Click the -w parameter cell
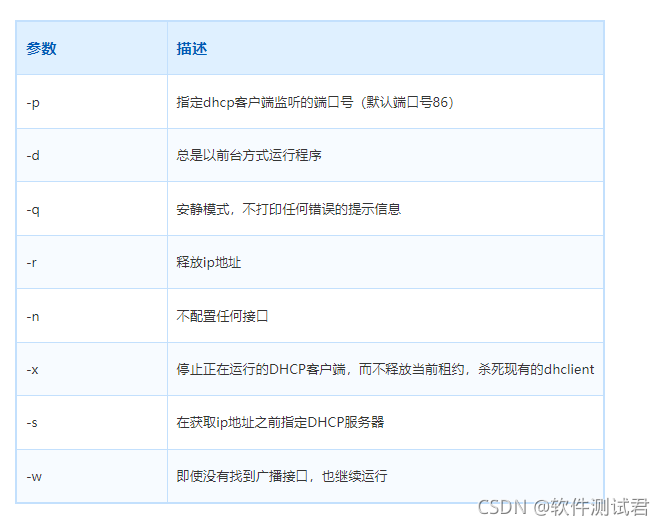 click(x=92, y=476)
